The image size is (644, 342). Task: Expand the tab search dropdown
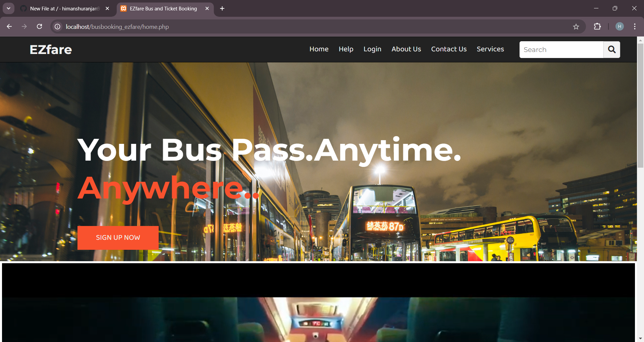pyautogui.click(x=8, y=8)
